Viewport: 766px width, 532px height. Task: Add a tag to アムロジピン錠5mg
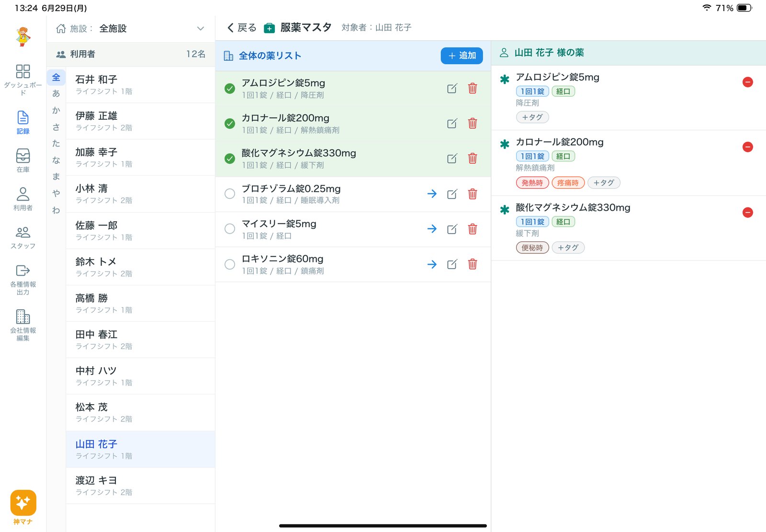[x=532, y=117]
